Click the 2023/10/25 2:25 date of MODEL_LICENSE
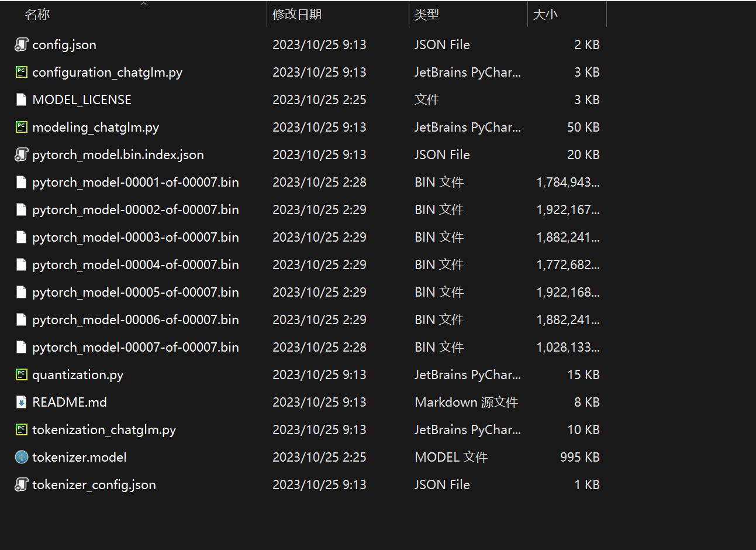This screenshot has width=756, height=550. point(319,99)
